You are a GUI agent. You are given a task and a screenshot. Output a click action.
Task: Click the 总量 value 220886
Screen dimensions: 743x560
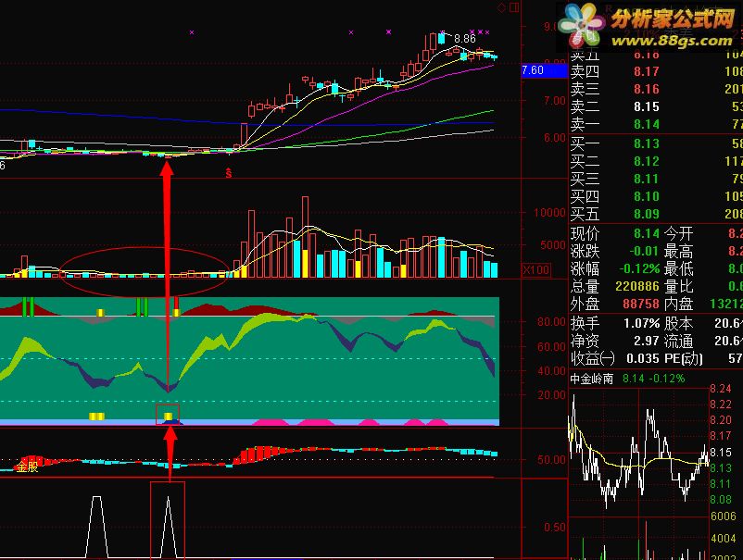point(637,286)
